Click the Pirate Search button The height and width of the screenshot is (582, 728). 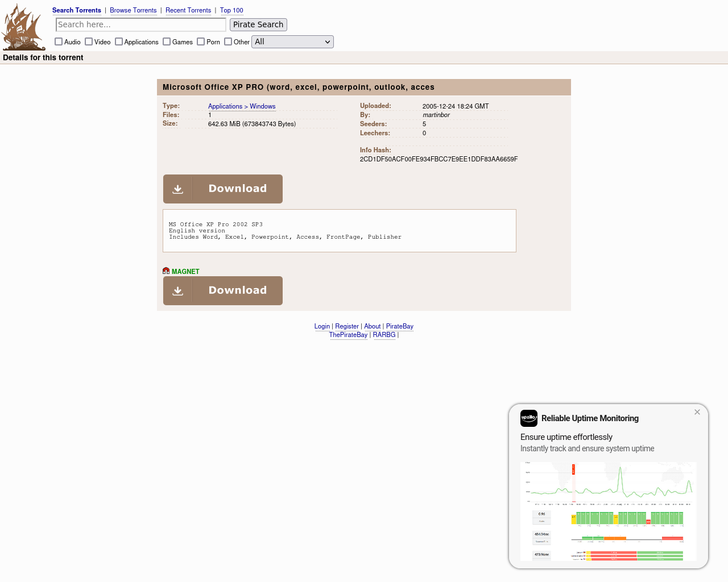258,24
